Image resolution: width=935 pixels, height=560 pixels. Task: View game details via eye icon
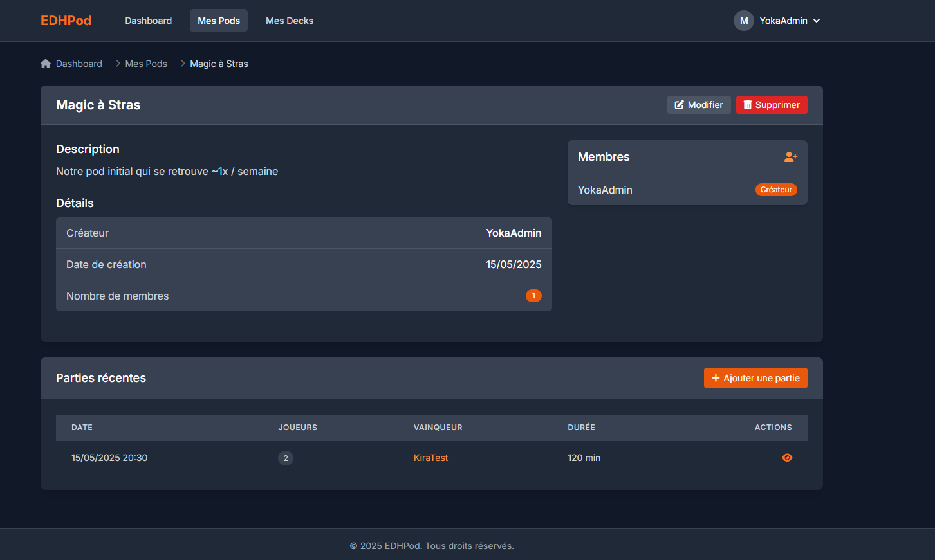787,458
